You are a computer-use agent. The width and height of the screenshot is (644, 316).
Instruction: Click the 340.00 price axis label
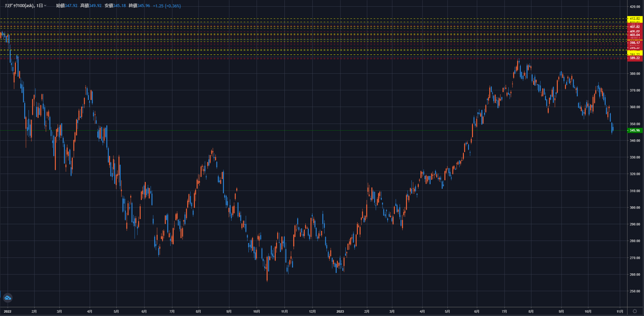tap(635, 141)
